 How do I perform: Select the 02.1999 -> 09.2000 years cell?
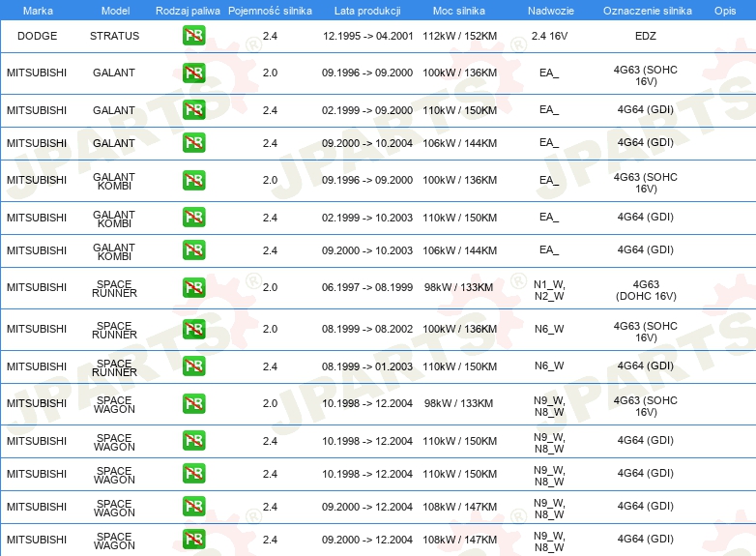[367, 110]
